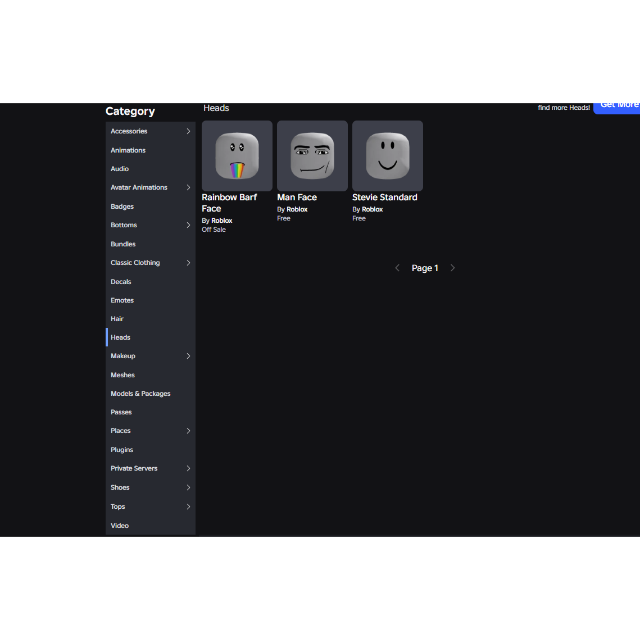Open Roblox creator link under Stevie Standard
Image resolution: width=640 pixels, height=640 pixels.
pyautogui.click(x=372, y=209)
